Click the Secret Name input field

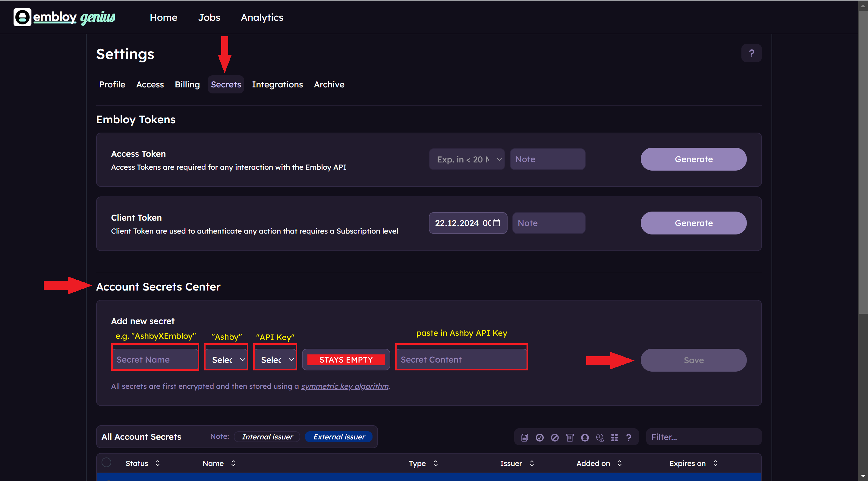155,360
